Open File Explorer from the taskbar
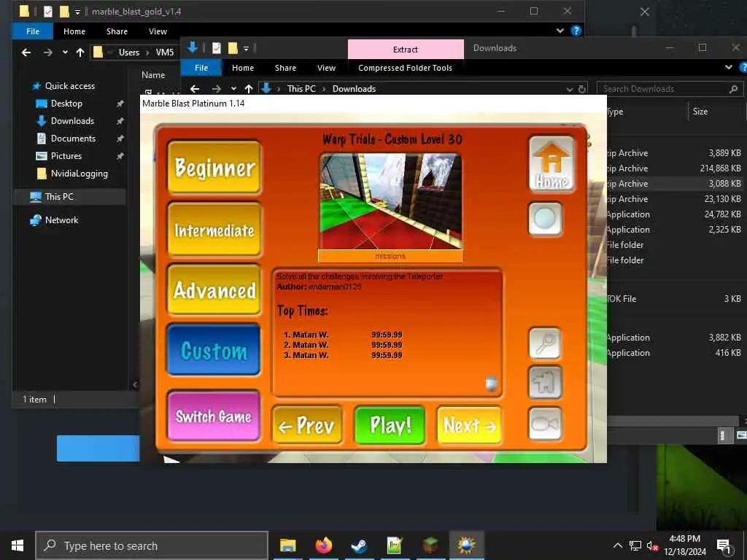The height and width of the screenshot is (560, 747). pos(287,545)
